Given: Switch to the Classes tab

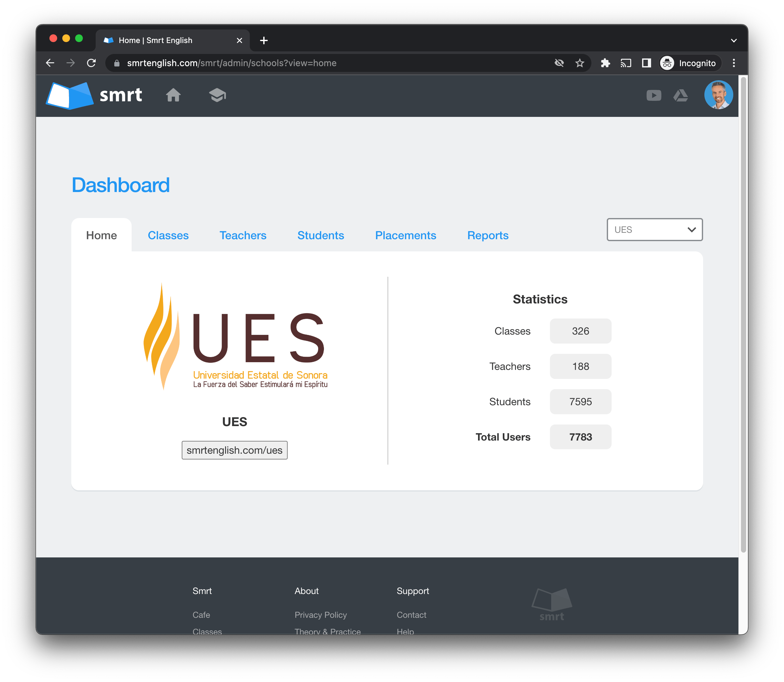Looking at the screenshot, I should (168, 236).
